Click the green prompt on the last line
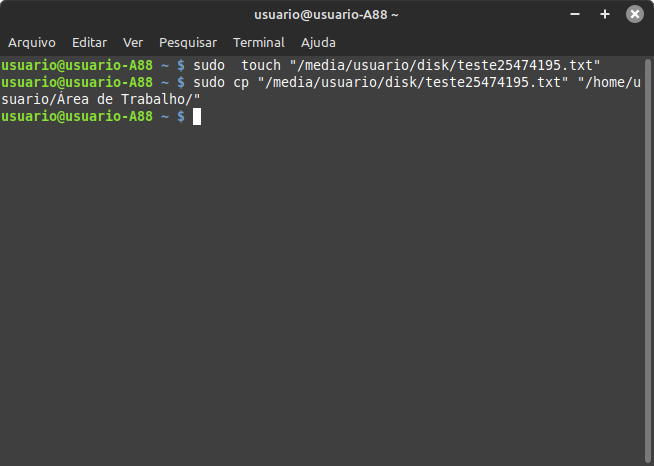This screenshot has height=466, width=654. click(77, 116)
